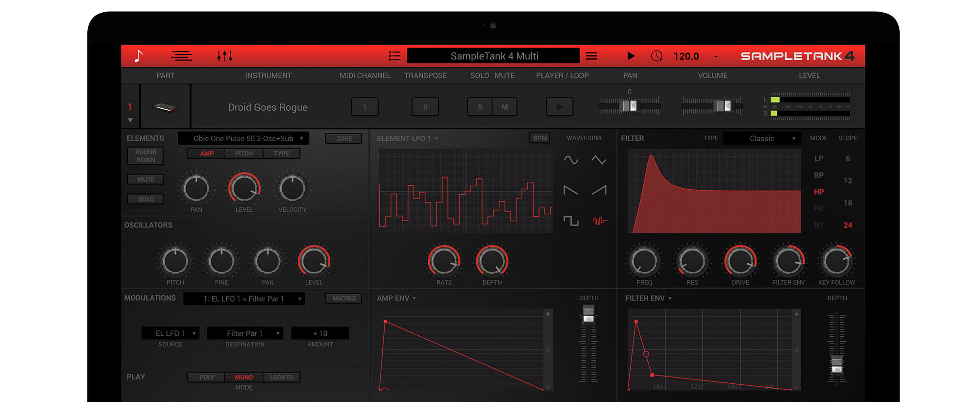Switch to the PITCH tab
This screenshot has width=980, height=402.
[x=244, y=153]
